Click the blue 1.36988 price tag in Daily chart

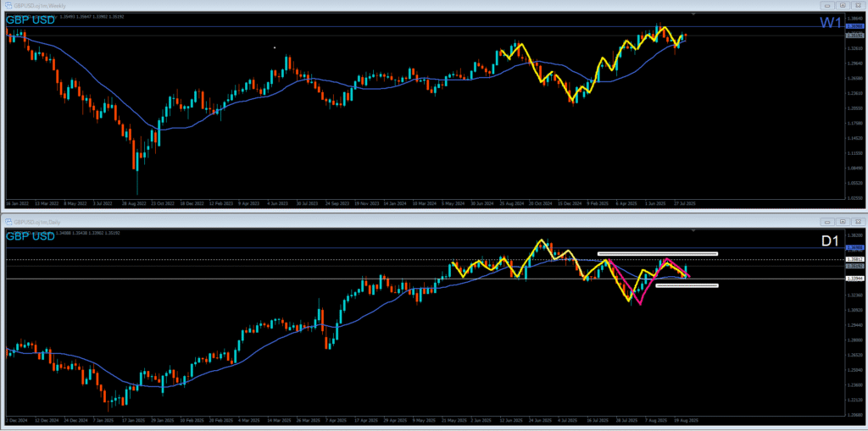coord(854,248)
